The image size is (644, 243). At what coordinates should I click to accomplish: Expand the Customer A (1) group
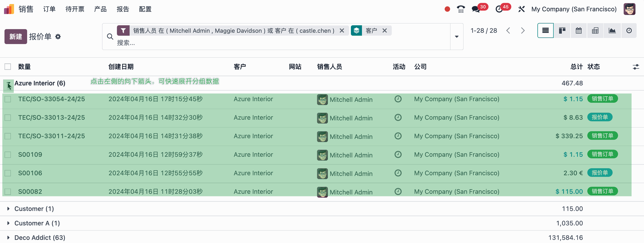coord(8,223)
